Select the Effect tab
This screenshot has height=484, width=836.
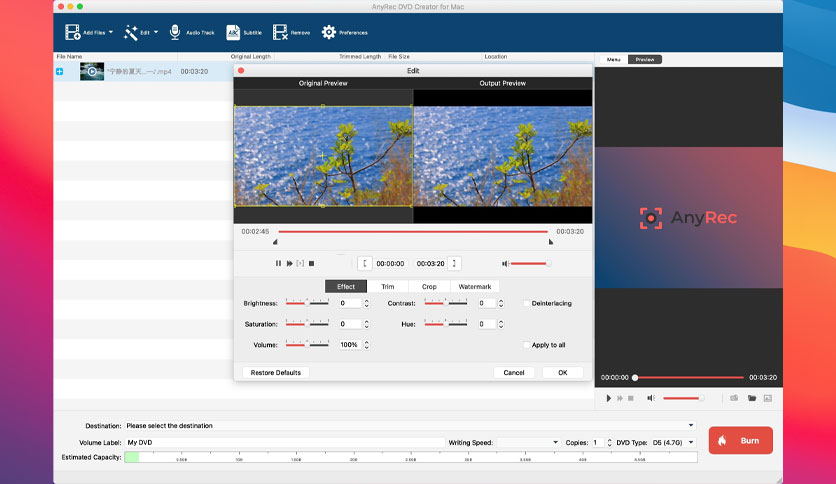point(345,287)
